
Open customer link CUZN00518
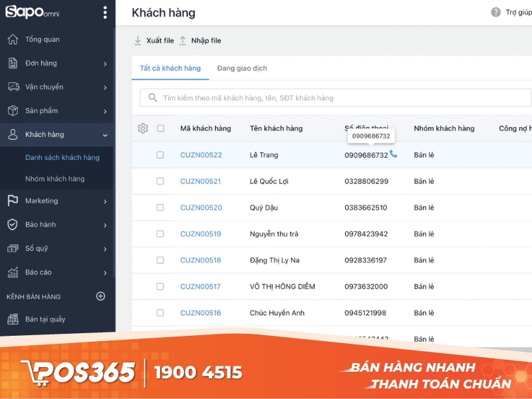click(201, 260)
